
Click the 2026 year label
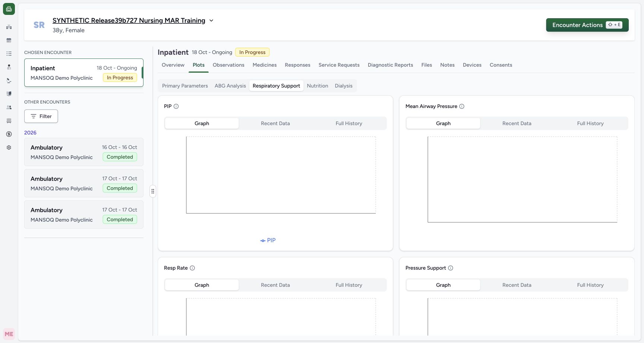click(30, 133)
